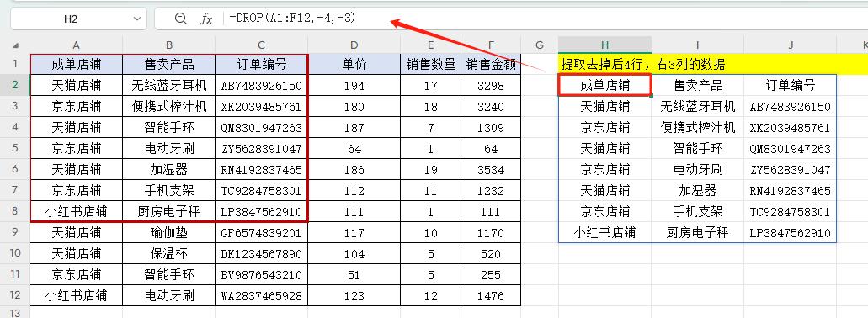Select row 12 header
The width and height of the screenshot is (868, 318).
(15, 295)
